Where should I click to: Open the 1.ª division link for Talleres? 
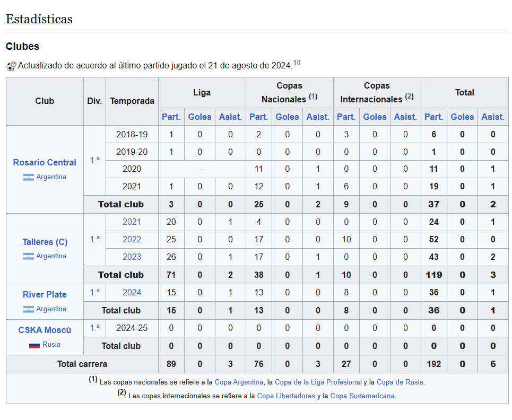click(x=94, y=239)
